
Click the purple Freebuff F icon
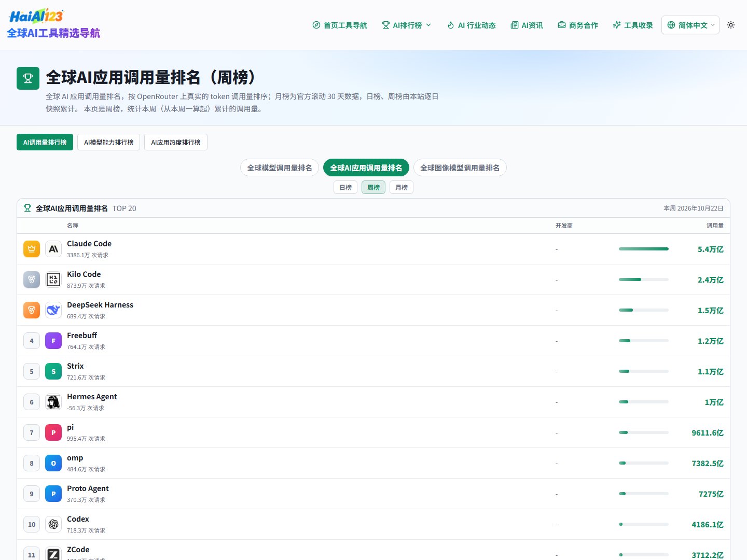53,341
